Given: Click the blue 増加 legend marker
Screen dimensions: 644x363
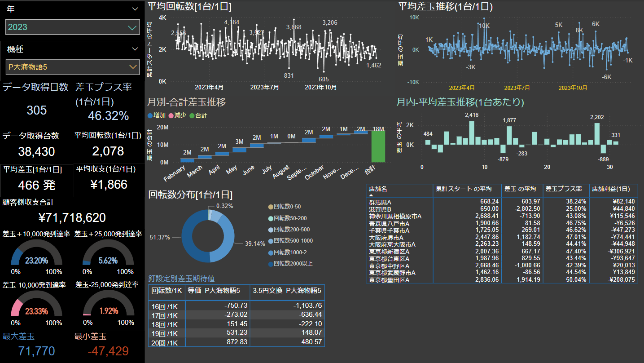Looking at the screenshot, I should click(150, 115).
